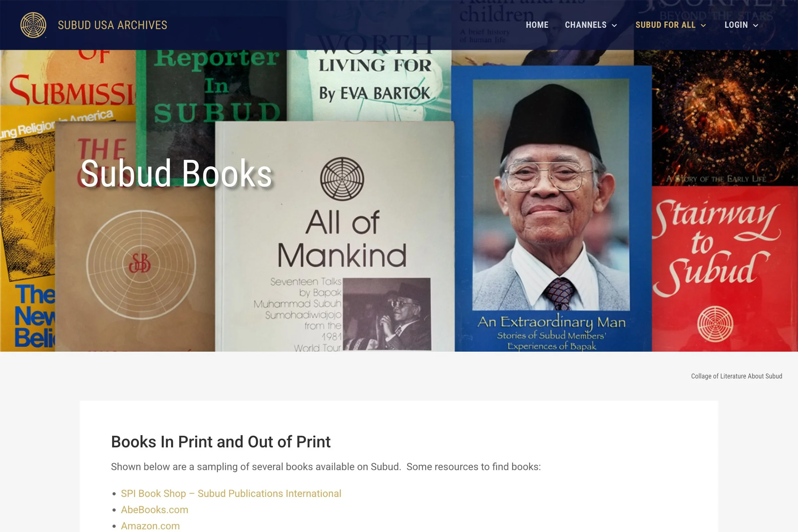Image resolution: width=798 pixels, height=532 pixels.
Task: Open the Login menu
Action: click(736, 25)
